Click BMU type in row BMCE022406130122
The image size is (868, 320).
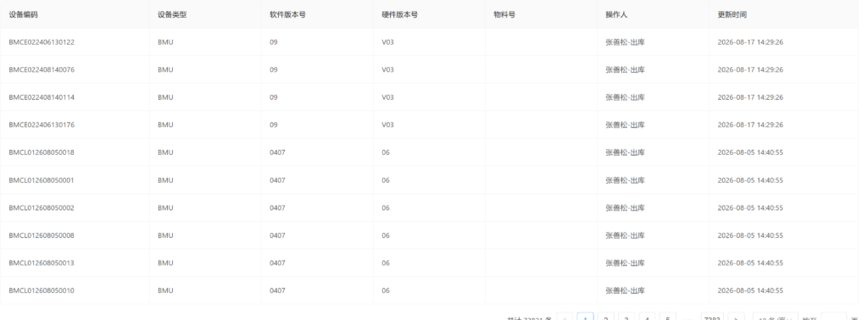point(165,42)
